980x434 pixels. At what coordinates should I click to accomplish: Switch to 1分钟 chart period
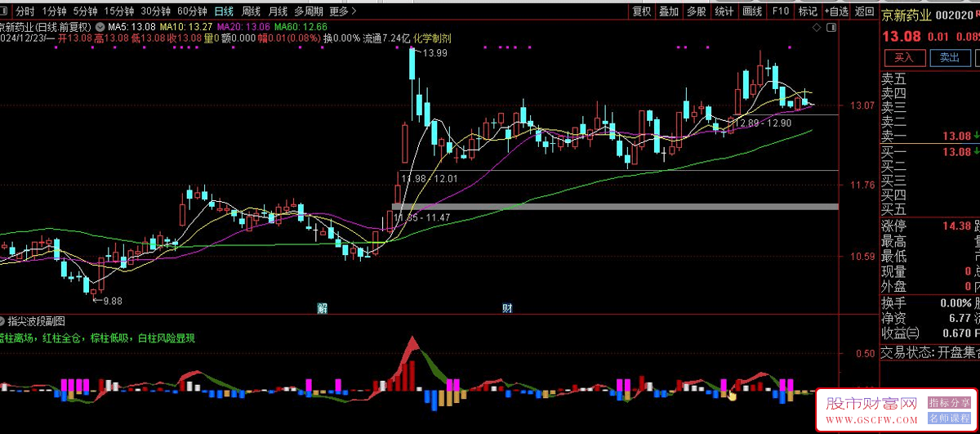(x=54, y=11)
